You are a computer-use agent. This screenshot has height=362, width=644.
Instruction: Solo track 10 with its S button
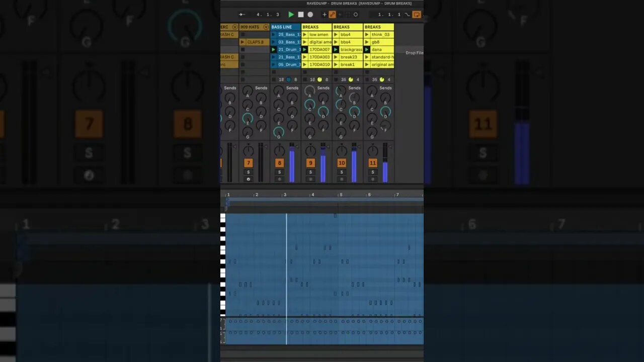(x=342, y=172)
